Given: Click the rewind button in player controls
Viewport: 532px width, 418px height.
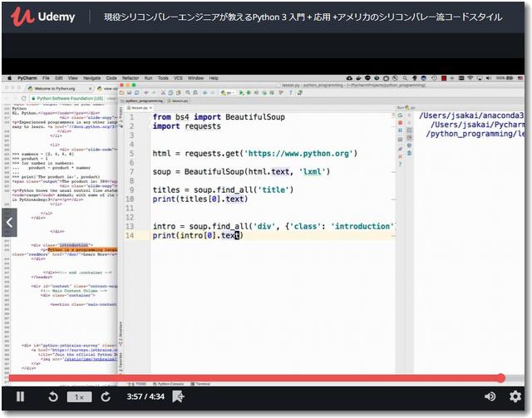Looking at the screenshot, I should 53,397.
